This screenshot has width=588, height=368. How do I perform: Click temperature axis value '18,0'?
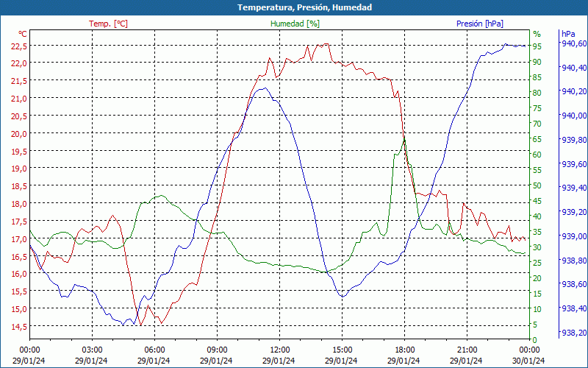19,204
